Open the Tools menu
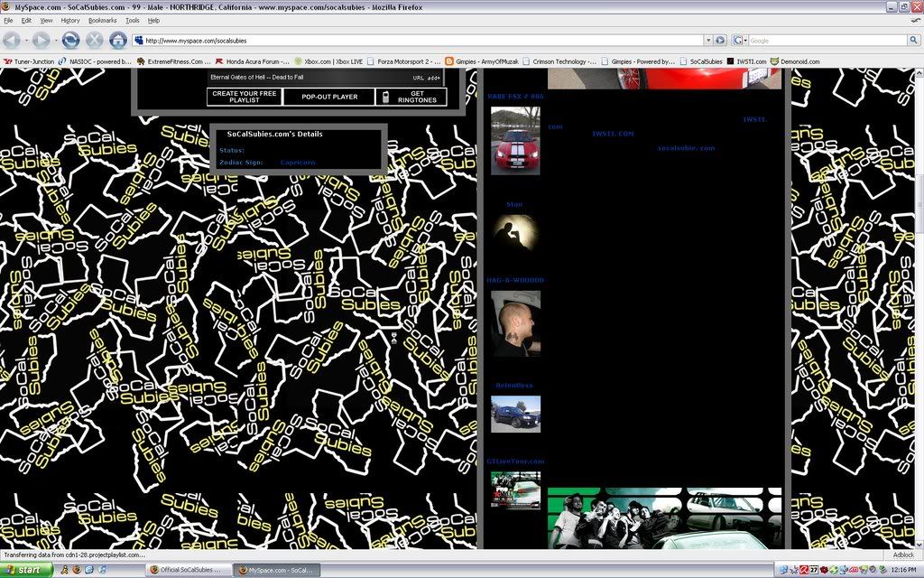The image size is (924, 578). coord(132,20)
